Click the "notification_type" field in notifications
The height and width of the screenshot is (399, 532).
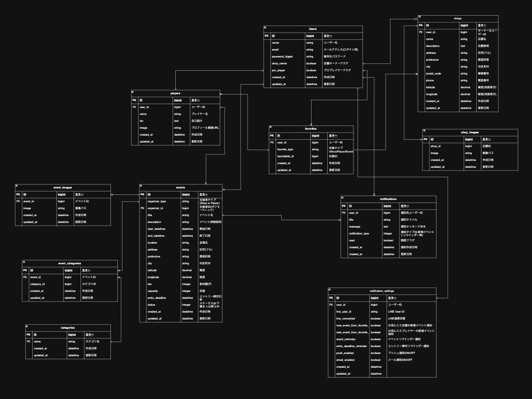coord(359,234)
